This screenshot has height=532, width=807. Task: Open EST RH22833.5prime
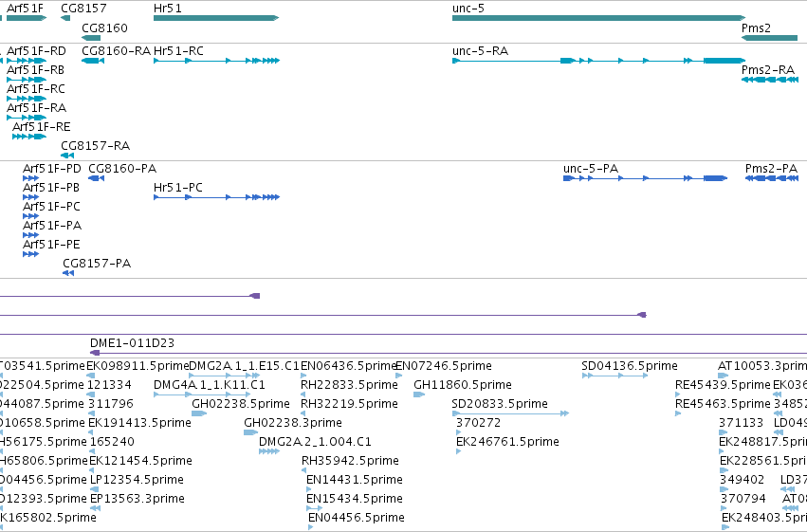[x=349, y=385]
